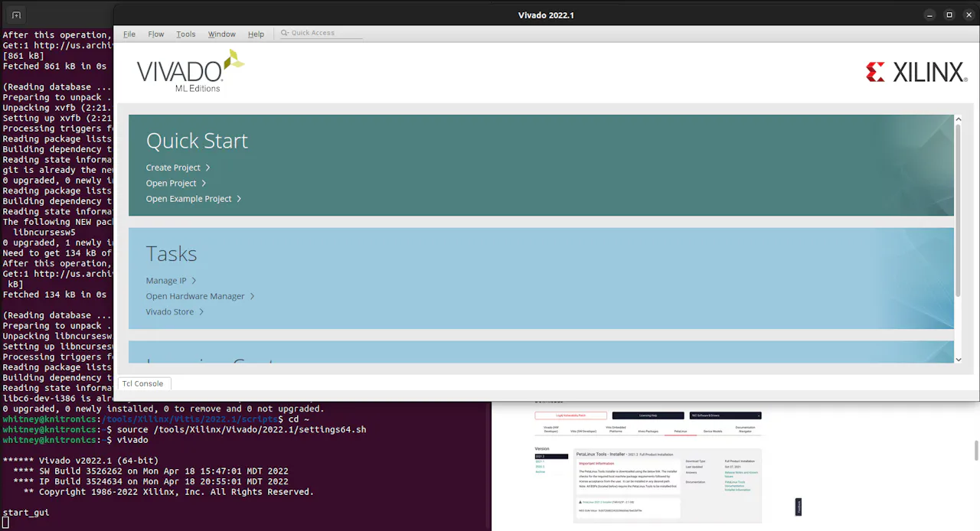Click the 'IP Build 3524634' terminal line

click(x=150, y=481)
